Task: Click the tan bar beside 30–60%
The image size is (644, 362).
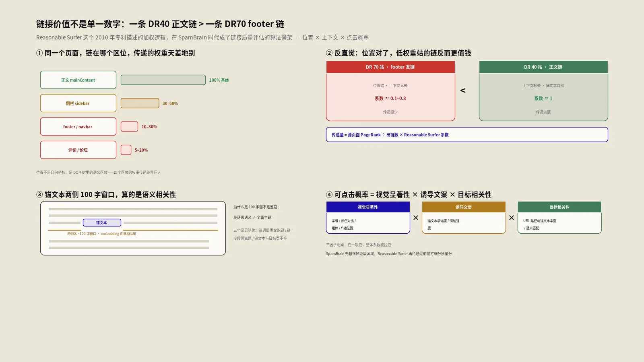Action: point(140,103)
